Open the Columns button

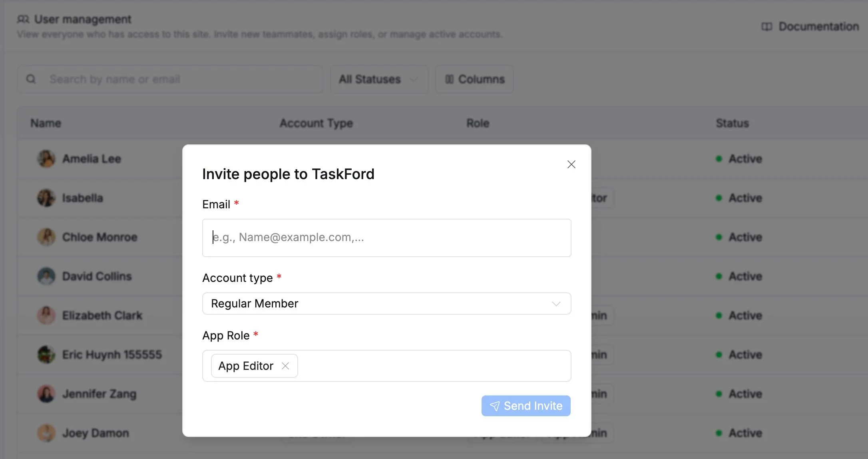[x=474, y=79]
